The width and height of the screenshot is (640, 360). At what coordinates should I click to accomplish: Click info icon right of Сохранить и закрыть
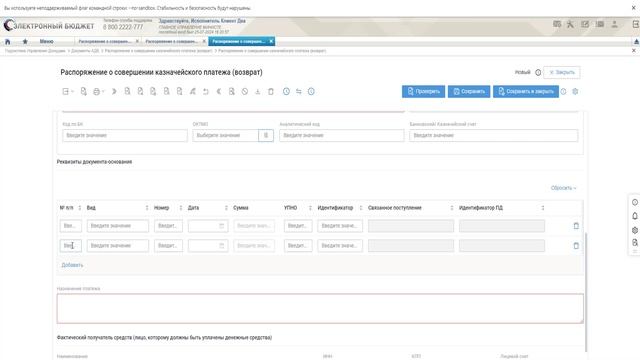[x=563, y=91]
